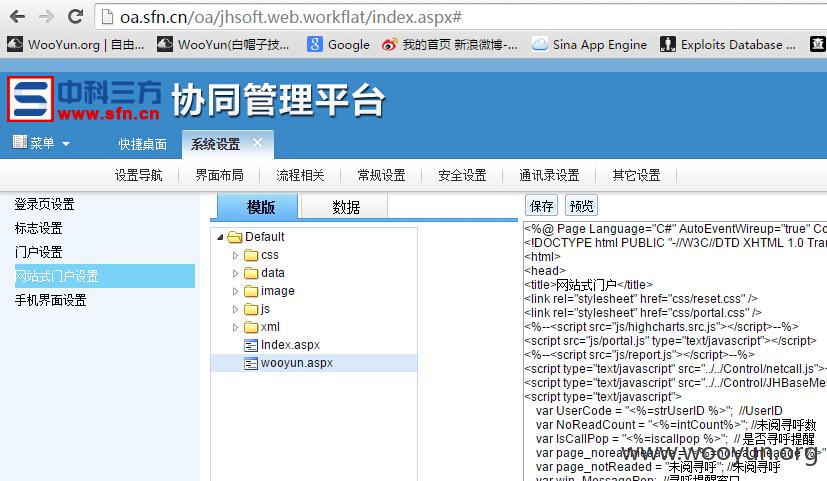Click the 保存 button
This screenshot has height=481, width=827.
pos(541,206)
